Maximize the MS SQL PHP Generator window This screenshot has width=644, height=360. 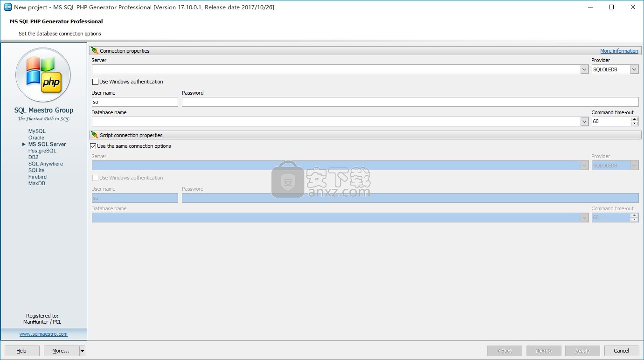point(611,7)
